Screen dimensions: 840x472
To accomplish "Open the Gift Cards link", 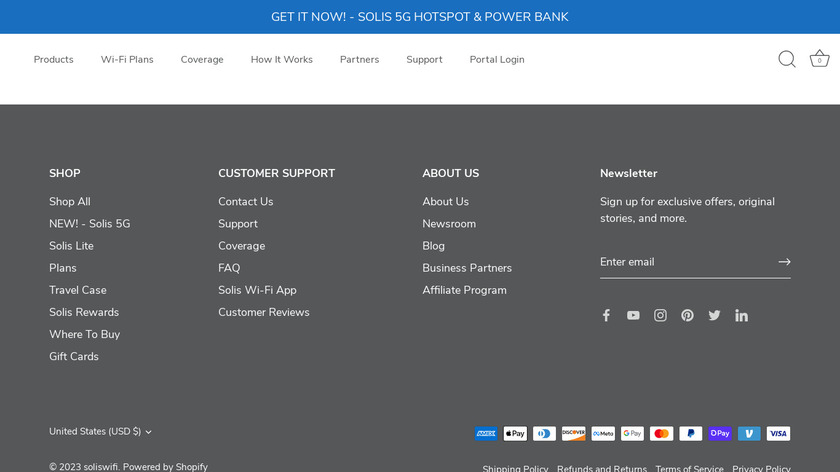I will 74,356.
